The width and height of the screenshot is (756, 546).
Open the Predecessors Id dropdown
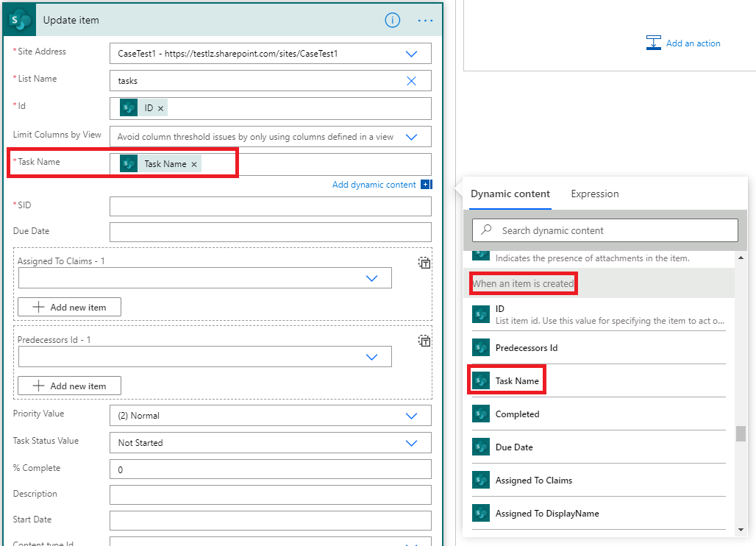coord(371,358)
